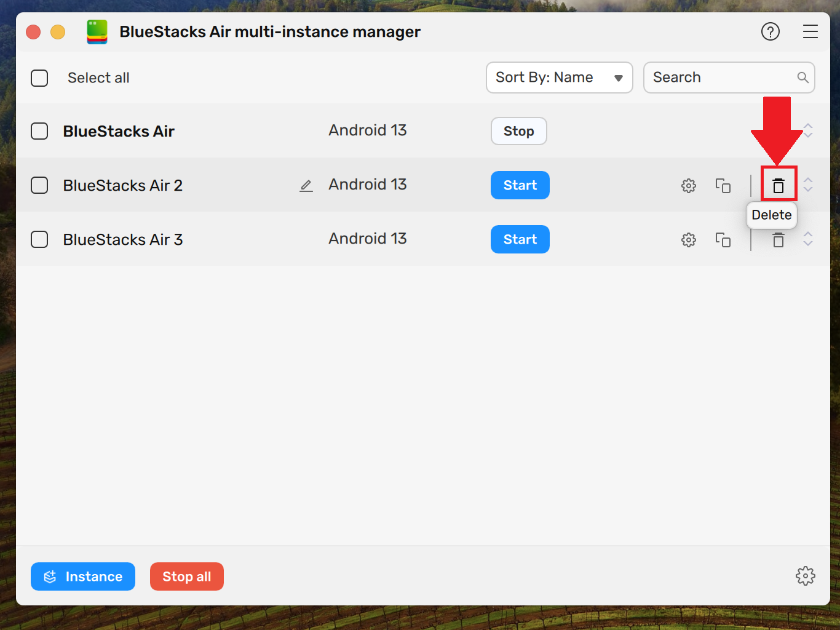
Task: Click the BlueStacks logo icon in the title bar
Action: [x=97, y=32]
